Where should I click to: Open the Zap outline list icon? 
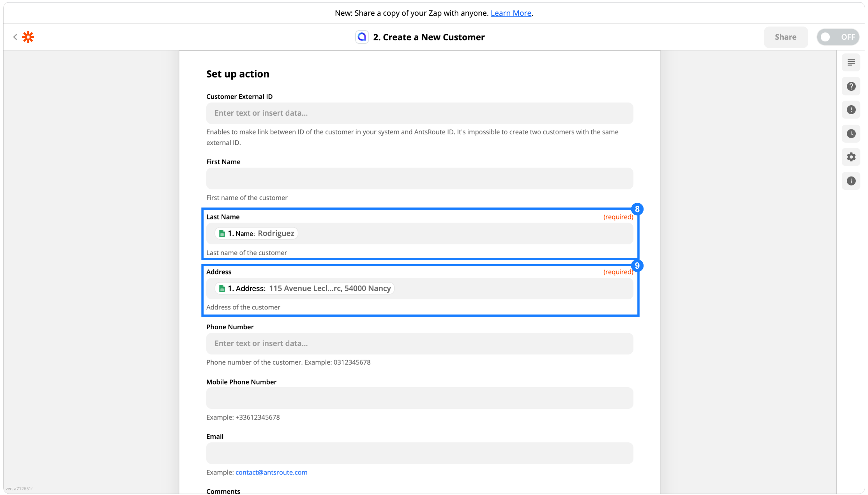pos(851,63)
